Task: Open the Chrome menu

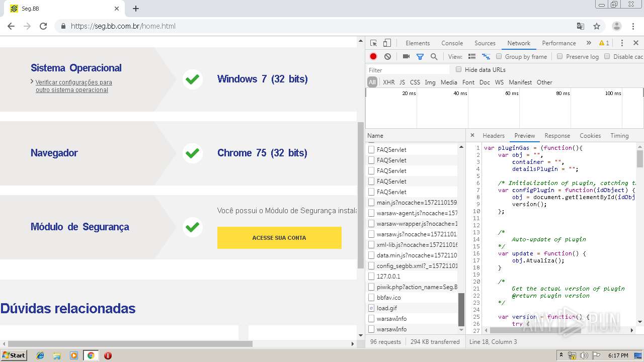Action: 633,26
